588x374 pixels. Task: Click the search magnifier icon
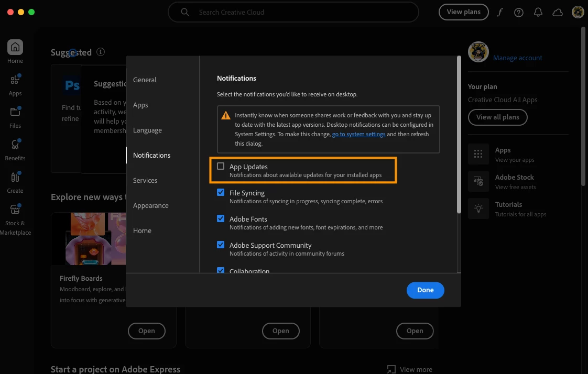185,12
